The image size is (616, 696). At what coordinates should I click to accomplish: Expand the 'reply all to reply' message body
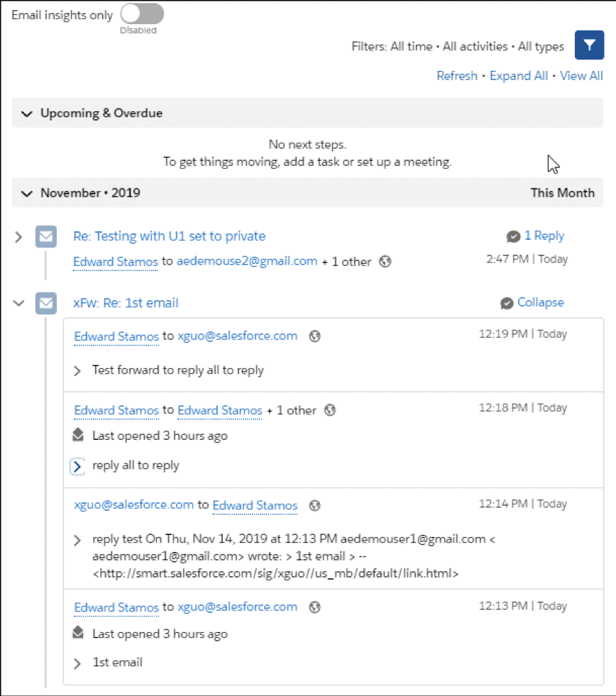[x=78, y=466]
